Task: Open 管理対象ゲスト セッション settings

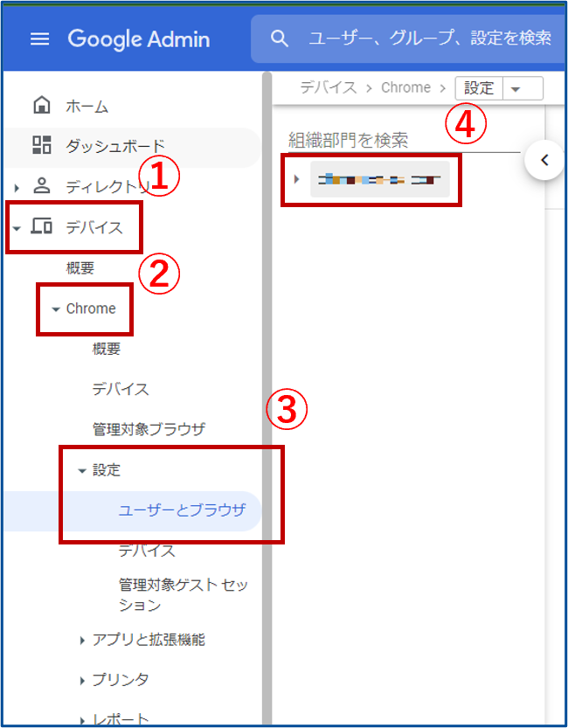Action: coord(184,595)
